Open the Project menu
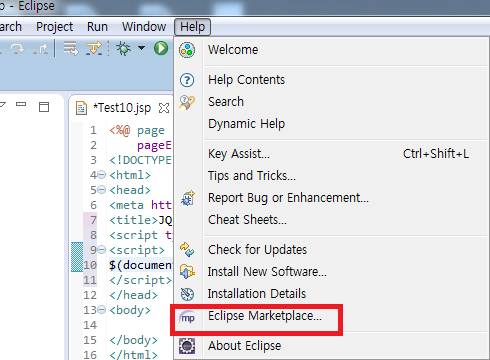The height and width of the screenshot is (360, 490). click(54, 27)
